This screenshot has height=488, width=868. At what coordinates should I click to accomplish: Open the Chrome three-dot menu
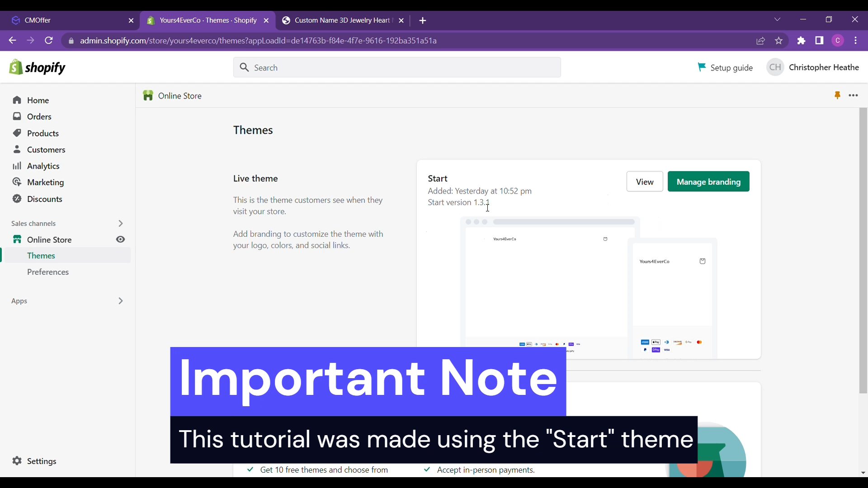coord(856,41)
